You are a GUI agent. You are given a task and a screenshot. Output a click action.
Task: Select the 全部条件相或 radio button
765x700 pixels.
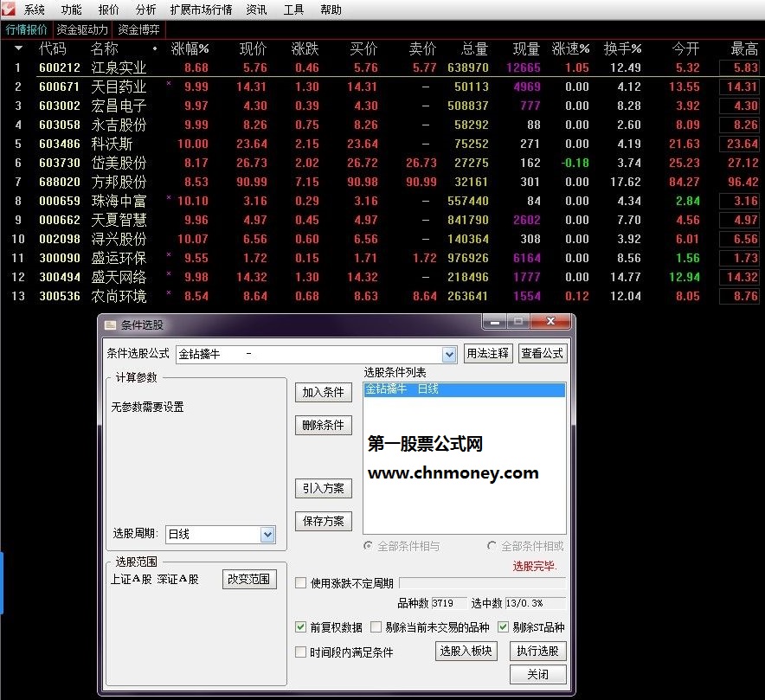point(492,546)
